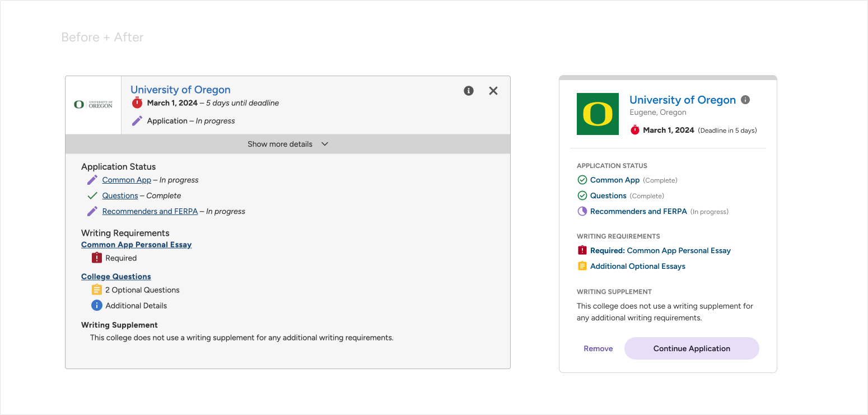Open University of Oregon title link in gray card

(x=180, y=90)
